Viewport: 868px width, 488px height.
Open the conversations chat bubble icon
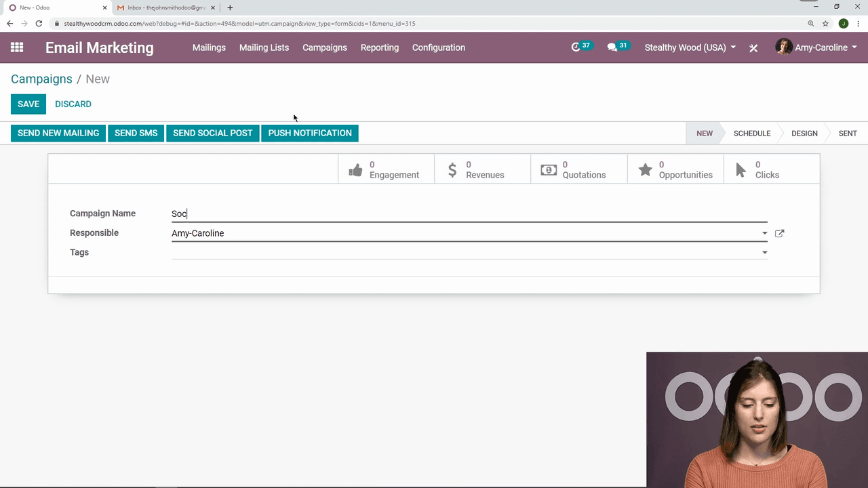(x=612, y=47)
